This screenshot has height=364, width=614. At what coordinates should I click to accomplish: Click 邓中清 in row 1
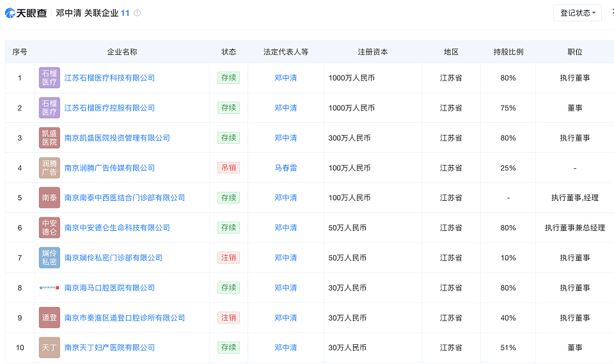tap(285, 78)
